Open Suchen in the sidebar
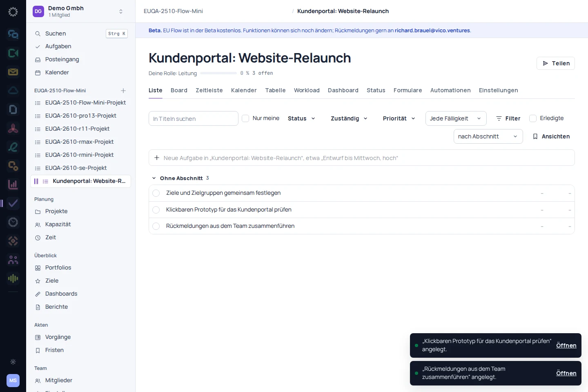The height and width of the screenshot is (392, 588). pos(81,33)
